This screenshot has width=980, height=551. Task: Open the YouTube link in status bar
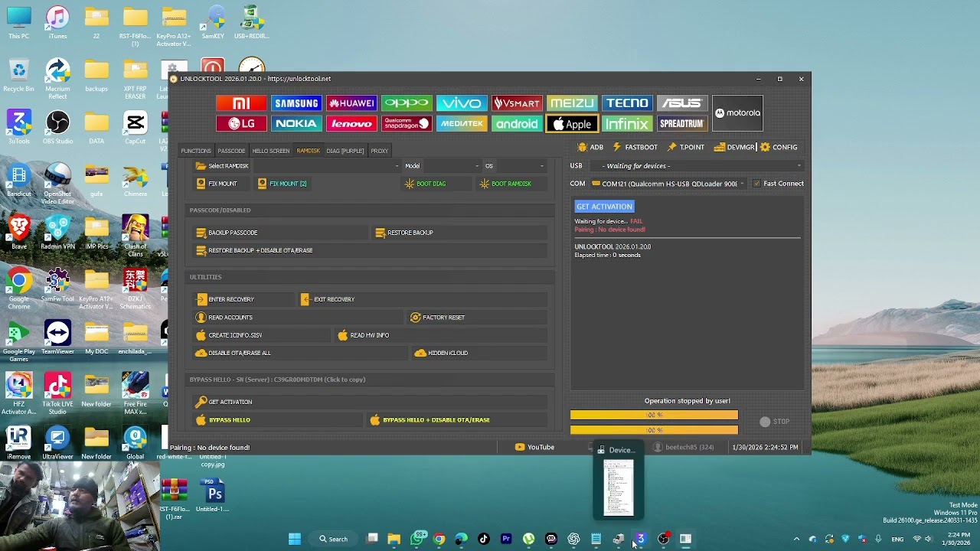click(x=534, y=447)
